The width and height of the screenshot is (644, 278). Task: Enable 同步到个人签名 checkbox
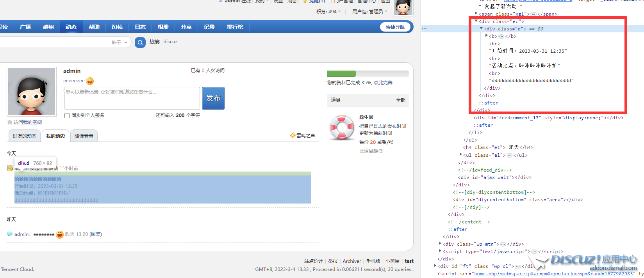[67, 115]
